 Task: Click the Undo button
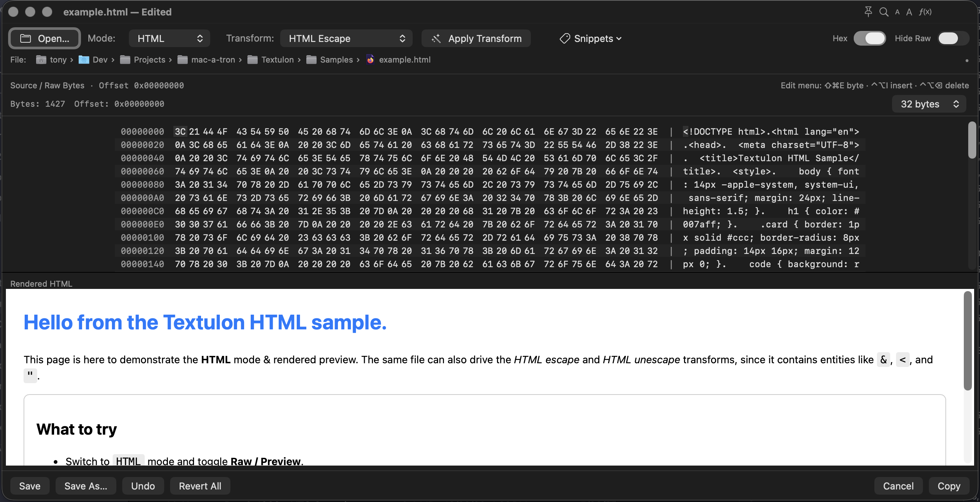point(143,486)
